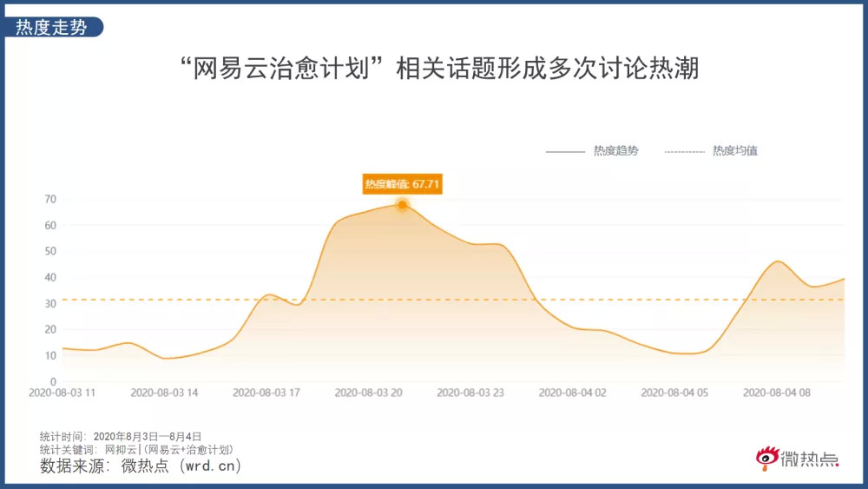Click the 热度趋势 solid line legend symbol
This screenshot has width=868, height=489.
click(565, 151)
